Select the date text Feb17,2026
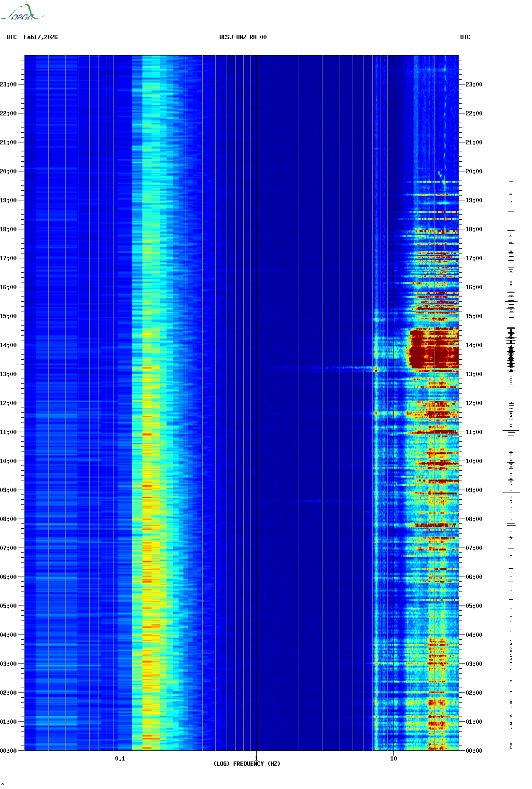Screen dimensions: 532x789 tap(41, 37)
